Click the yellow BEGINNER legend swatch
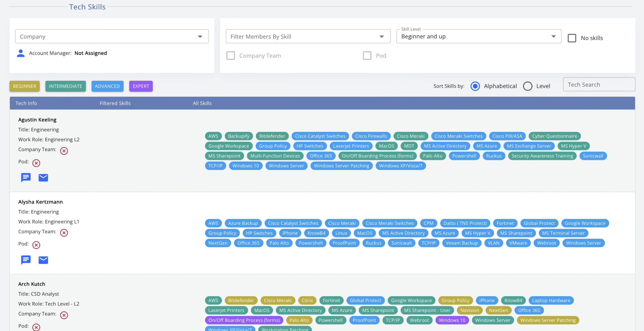The width and height of the screenshot is (644, 331). tap(24, 86)
